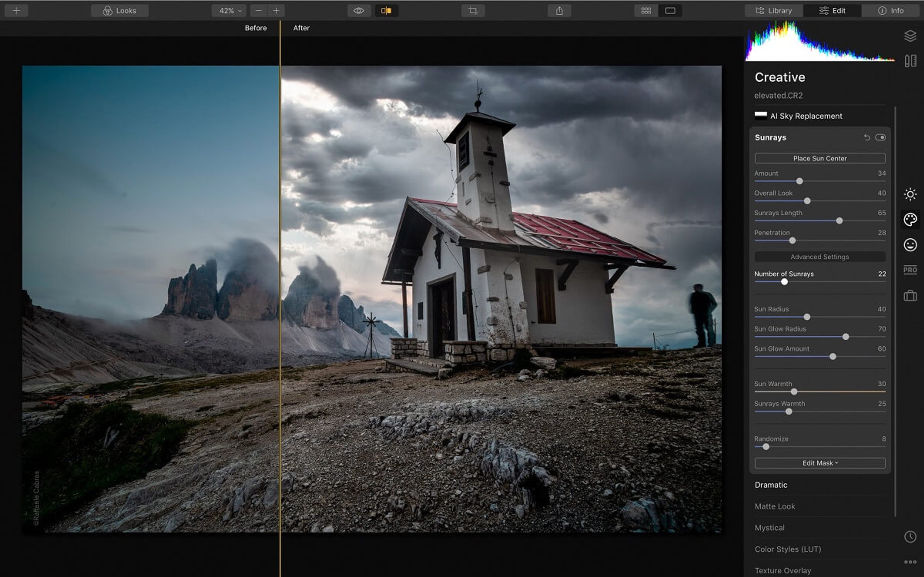This screenshot has width=924, height=577.
Task: Select the Crop tool icon
Action: click(475, 10)
